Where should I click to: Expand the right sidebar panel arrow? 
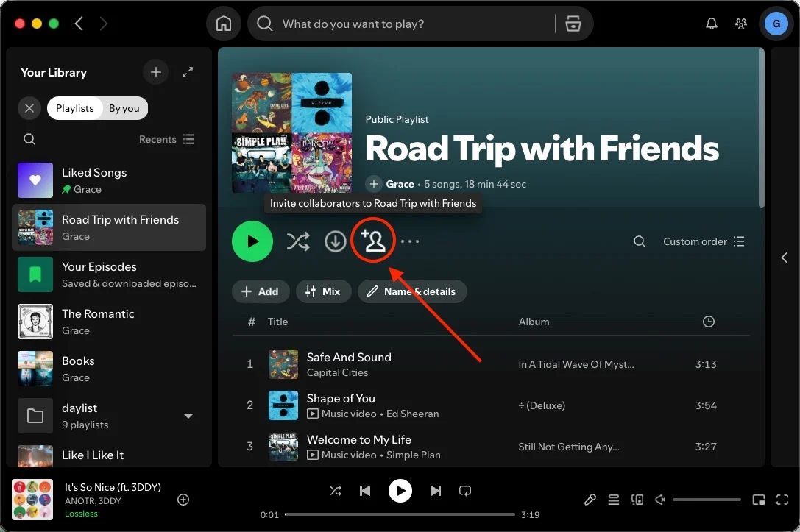pos(785,258)
